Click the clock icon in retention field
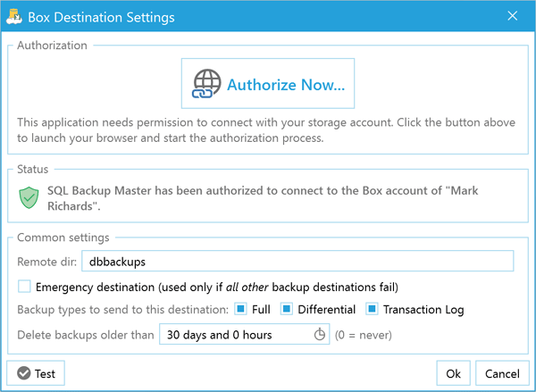536x392 pixels. (x=319, y=334)
